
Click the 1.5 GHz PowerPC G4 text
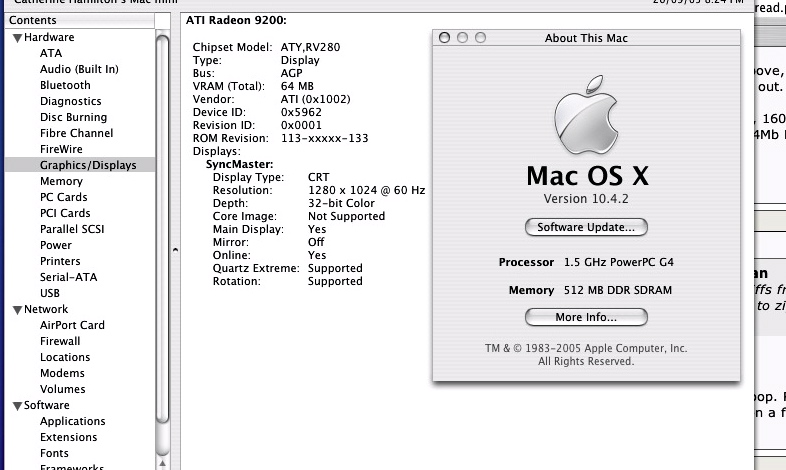click(x=619, y=262)
